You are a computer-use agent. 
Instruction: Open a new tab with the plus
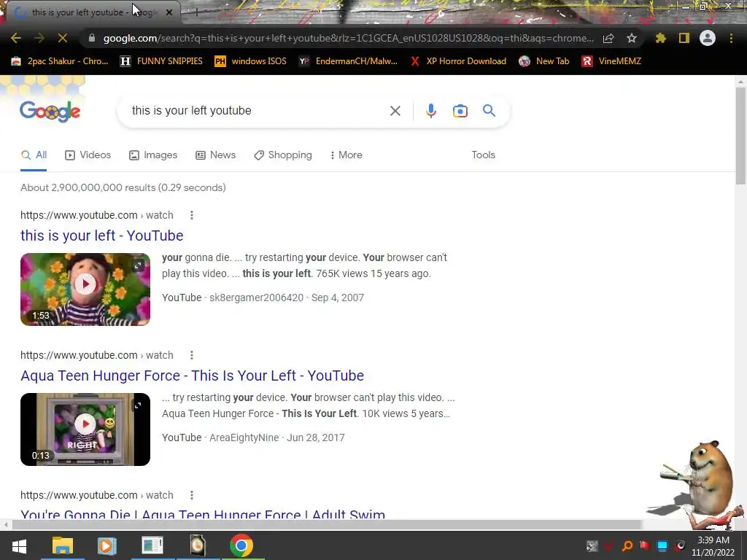point(196,12)
